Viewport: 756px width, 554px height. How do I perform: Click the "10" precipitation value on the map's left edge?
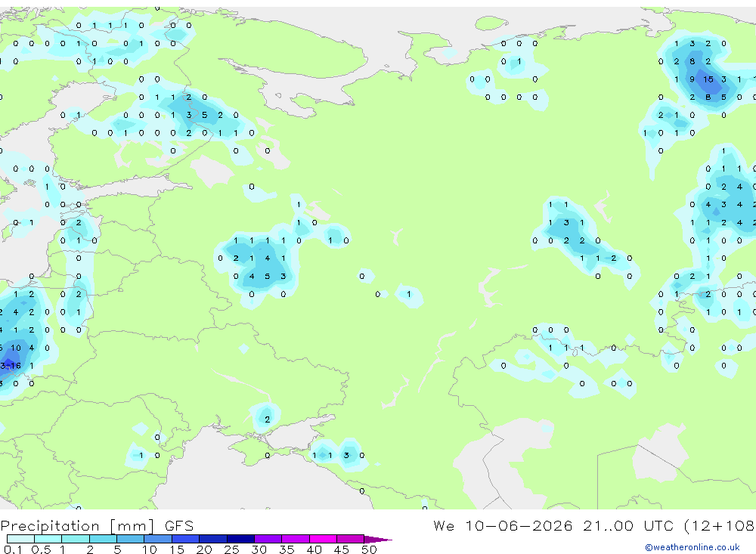click(x=16, y=348)
